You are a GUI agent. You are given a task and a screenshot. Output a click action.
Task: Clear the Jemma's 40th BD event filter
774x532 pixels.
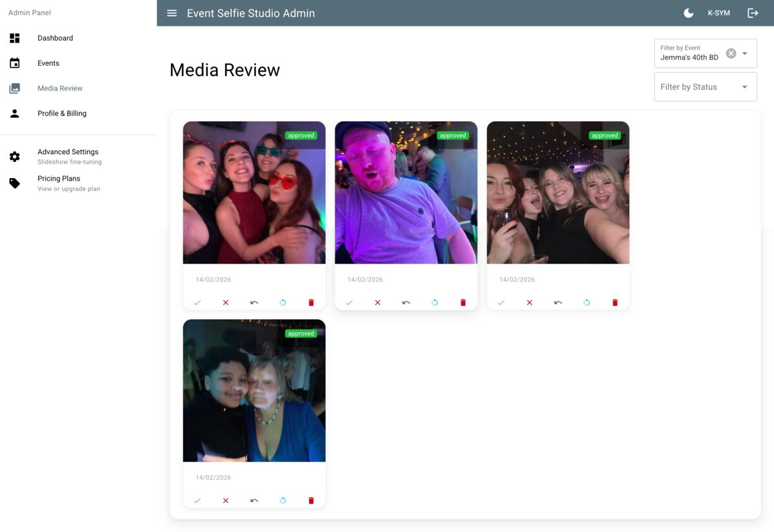(x=731, y=53)
